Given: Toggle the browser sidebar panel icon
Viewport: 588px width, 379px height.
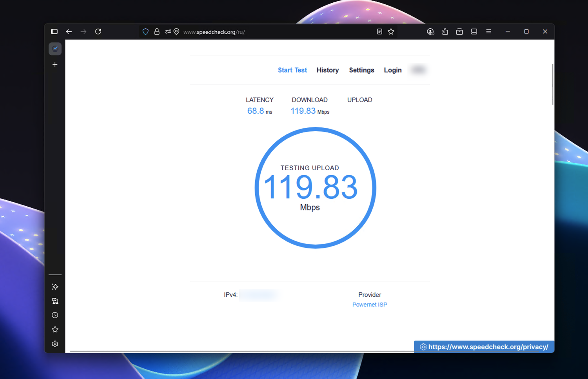Looking at the screenshot, I should tap(54, 32).
